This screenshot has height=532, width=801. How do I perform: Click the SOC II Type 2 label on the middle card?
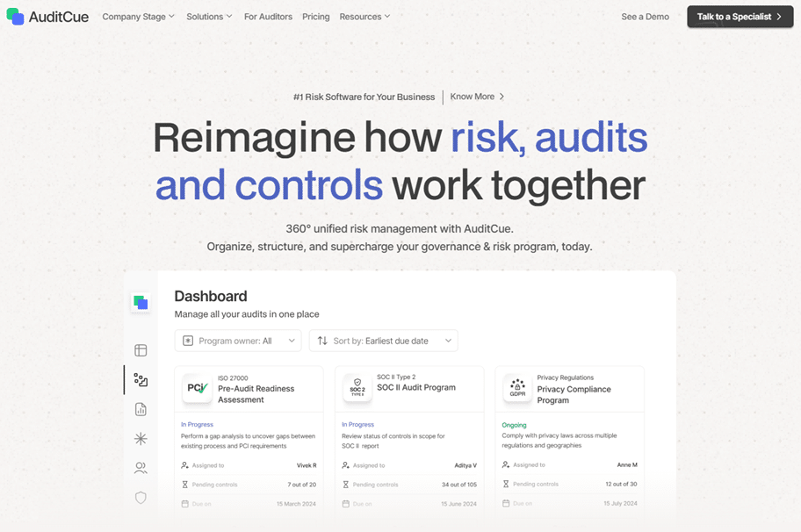tap(396, 377)
